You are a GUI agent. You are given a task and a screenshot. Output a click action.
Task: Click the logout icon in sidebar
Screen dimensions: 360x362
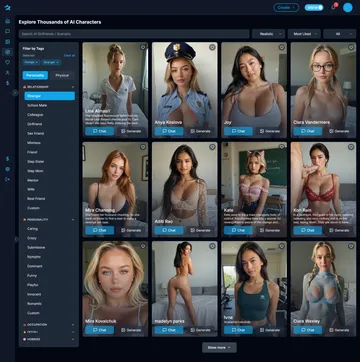[x=7, y=179]
